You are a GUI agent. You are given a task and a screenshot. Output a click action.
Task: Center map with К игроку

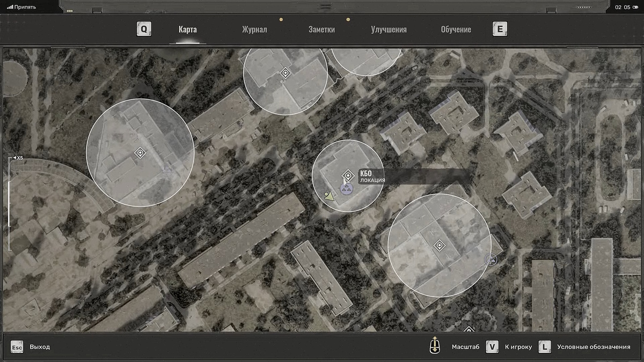point(518,347)
